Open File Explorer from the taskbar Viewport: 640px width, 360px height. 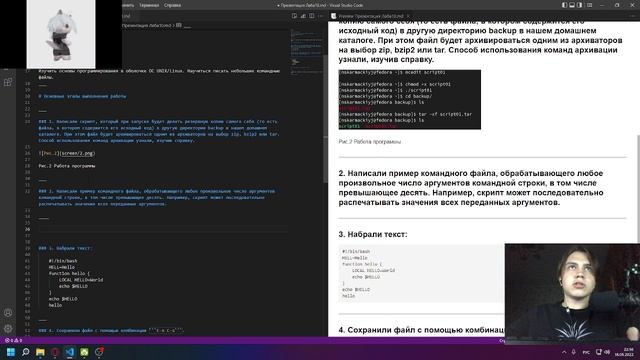pos(40,352)
